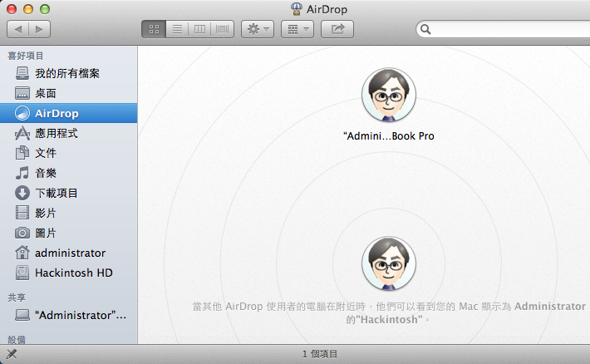This screenshot has height=364, width=590.
Task: Click the 應用程式 icon
Action: [x=22, y=133]
